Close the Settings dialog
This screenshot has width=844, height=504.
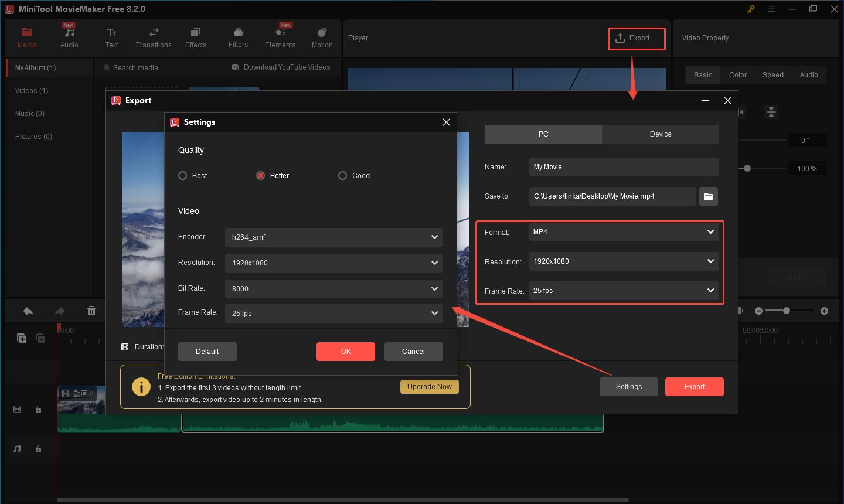point(446,122)
